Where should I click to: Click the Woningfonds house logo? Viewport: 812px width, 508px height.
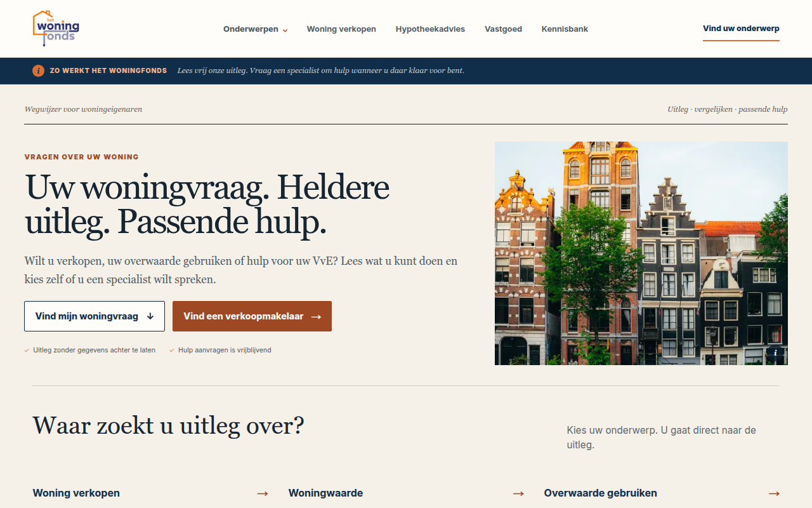click(x=56, y=29)
